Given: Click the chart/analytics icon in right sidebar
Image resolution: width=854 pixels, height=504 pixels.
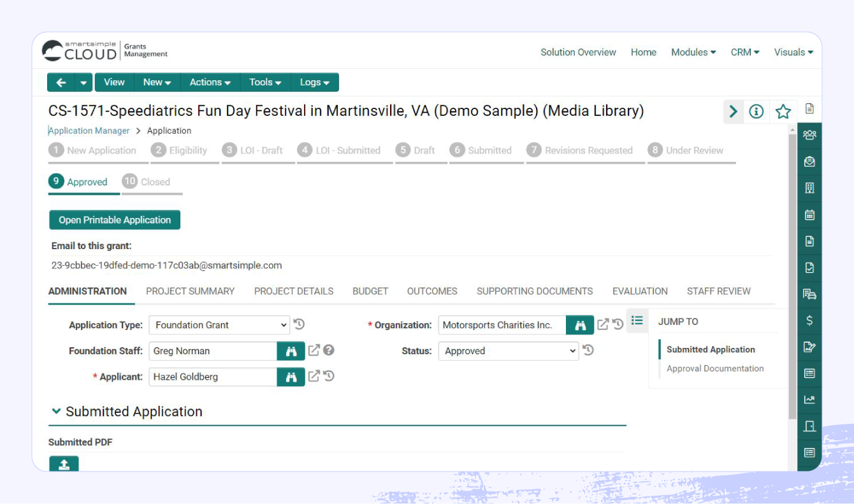Looking at the screenshot, I should (x=809, y=400).
